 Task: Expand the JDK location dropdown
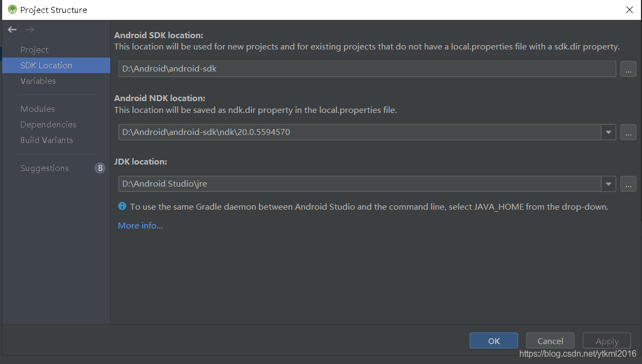[x=609, y=184]
